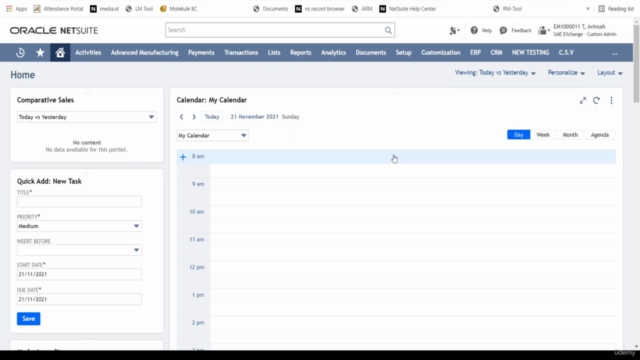Click the Due Date field
The height and width of the screenshot is (360, 640).
pyautogui.click(x=79, y=299)
